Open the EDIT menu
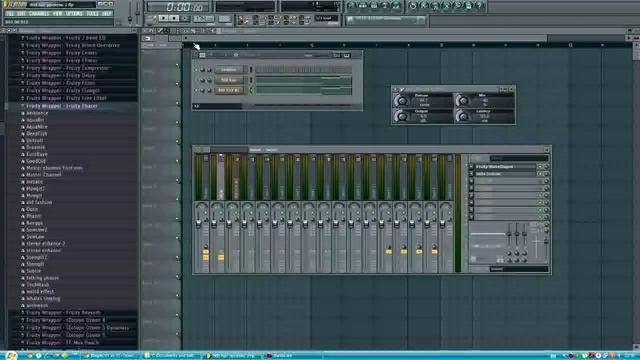Viewport: 640px width, 360px height. [22, 13]
